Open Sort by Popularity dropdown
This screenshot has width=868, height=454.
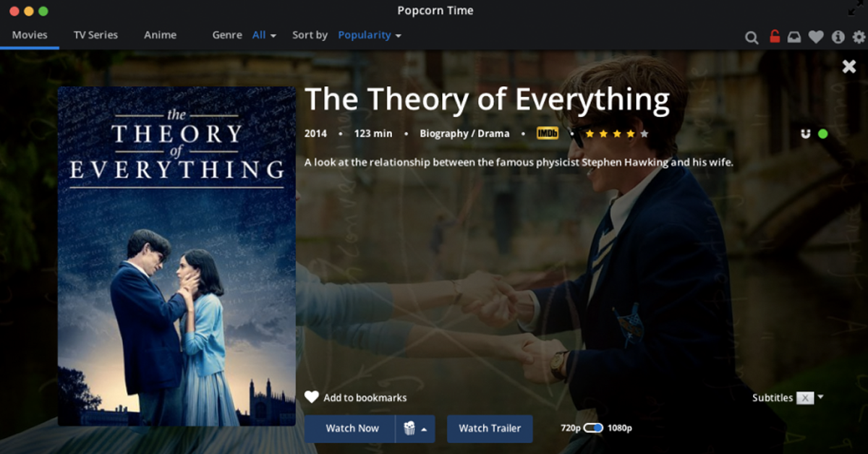370,35
